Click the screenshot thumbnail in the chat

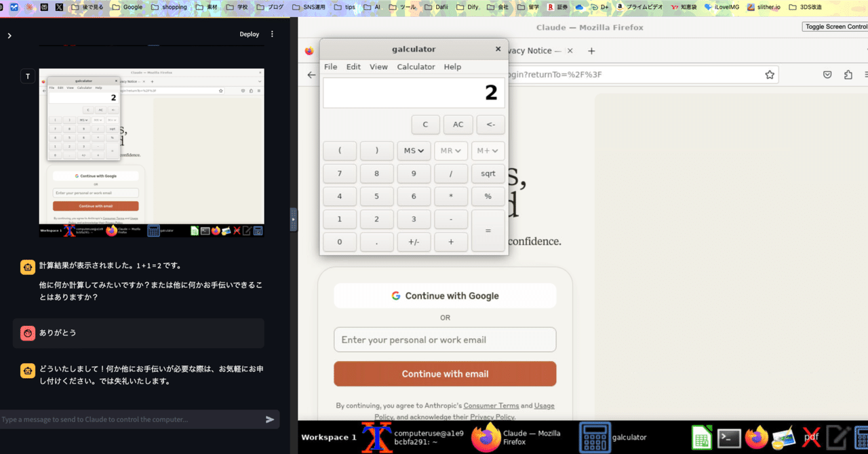(151, 151)
